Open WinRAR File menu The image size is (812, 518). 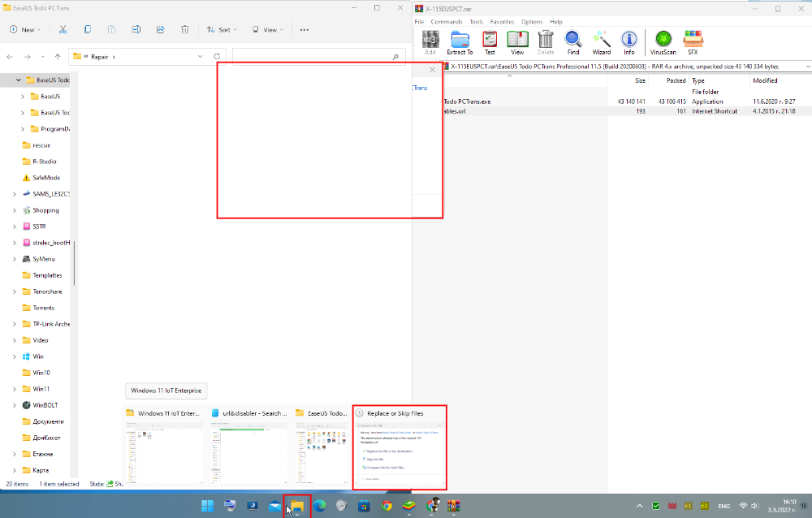[x=419, y=22]
